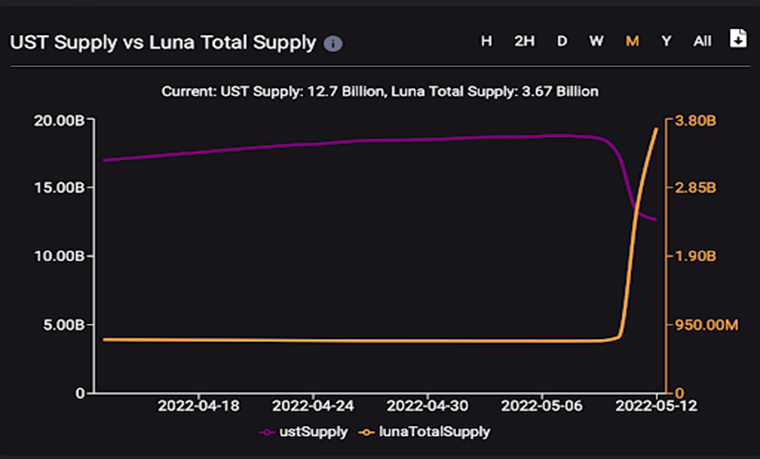Switch chart range to H
The height and width of the screenshot is (459, 760).
click(x=486, y=41)
